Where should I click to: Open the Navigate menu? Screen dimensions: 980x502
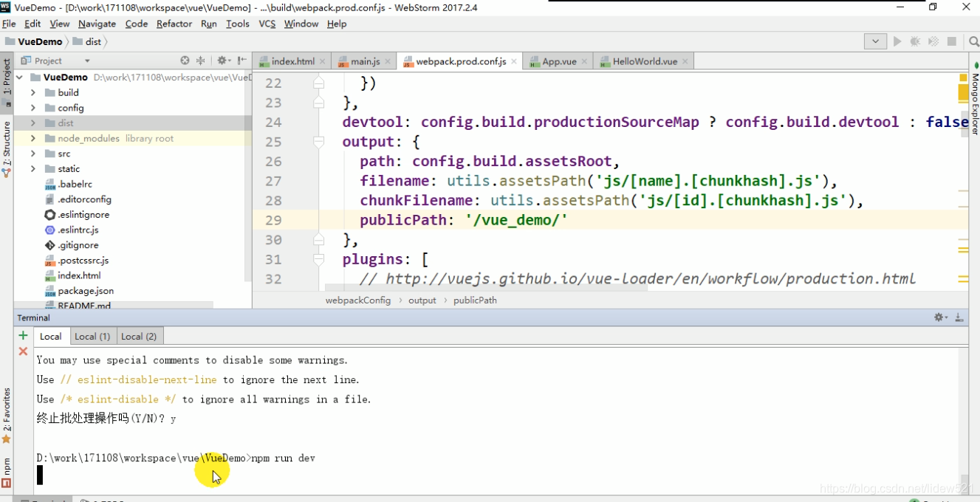(97, 24)
